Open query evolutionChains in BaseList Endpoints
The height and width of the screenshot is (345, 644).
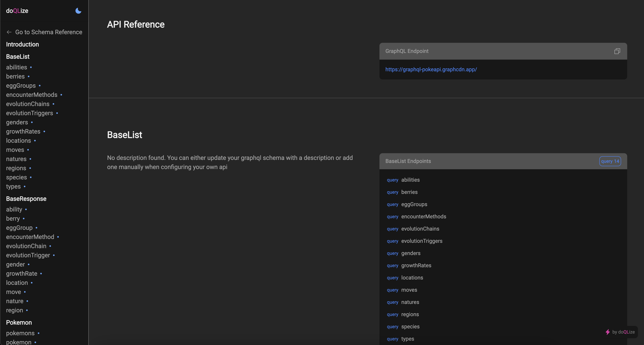pyautogui.click(x=413, y=229)
